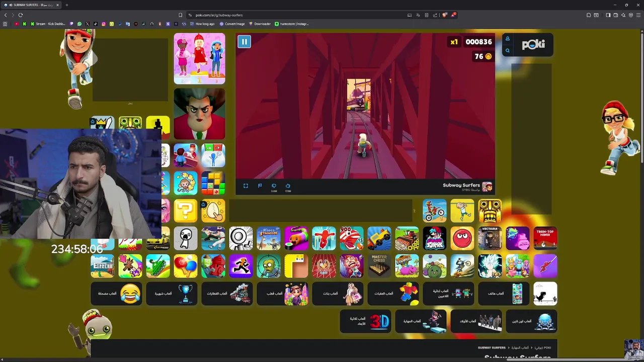
Task: Bookmark this page icon in address bar
Action: point(181,15)
